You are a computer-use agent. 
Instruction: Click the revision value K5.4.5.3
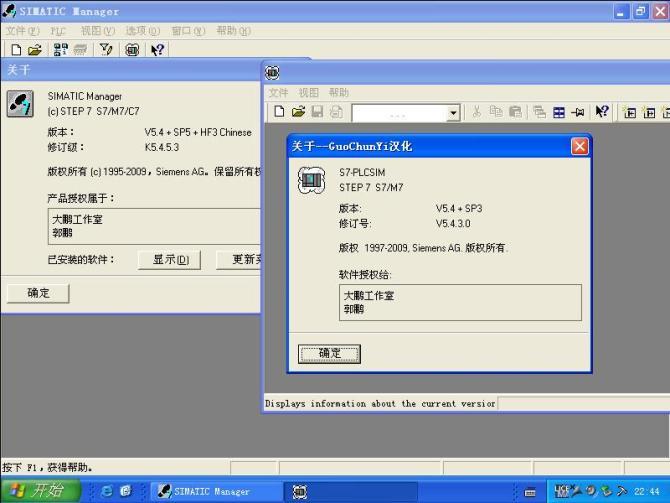[x=162, y=147]
